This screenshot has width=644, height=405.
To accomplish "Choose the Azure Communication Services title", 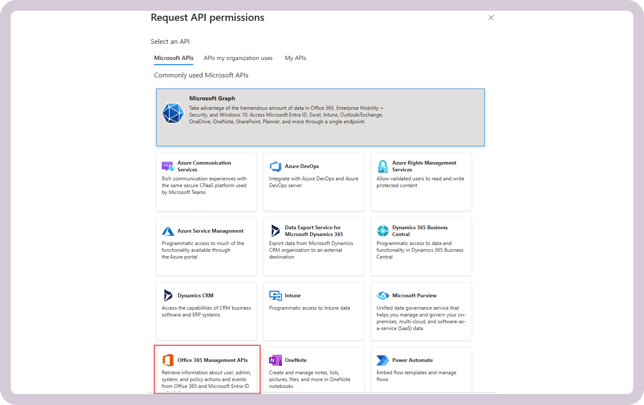I will click(x=204, y=166).
